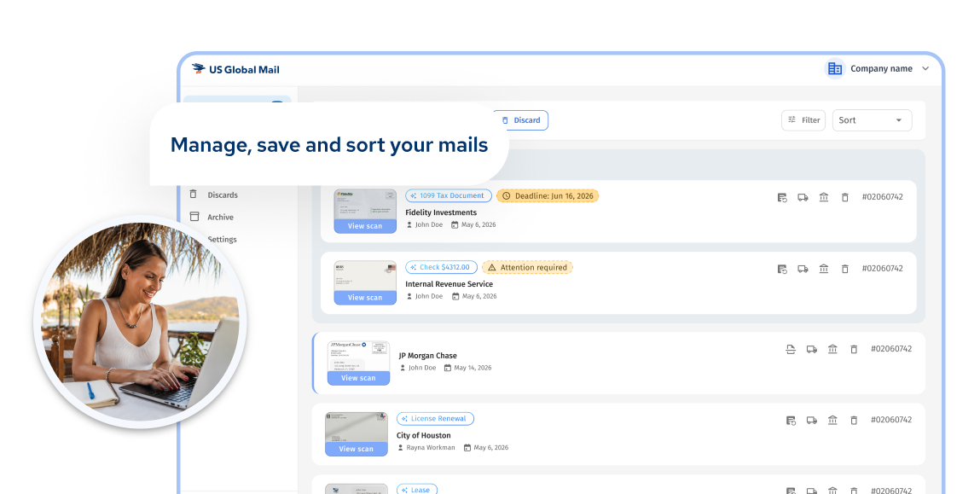Image resolution: width=980 pixels, height=494 pixels.
Task: Click the truck icon for City of Houston
Action: click(x=812, y=421)
